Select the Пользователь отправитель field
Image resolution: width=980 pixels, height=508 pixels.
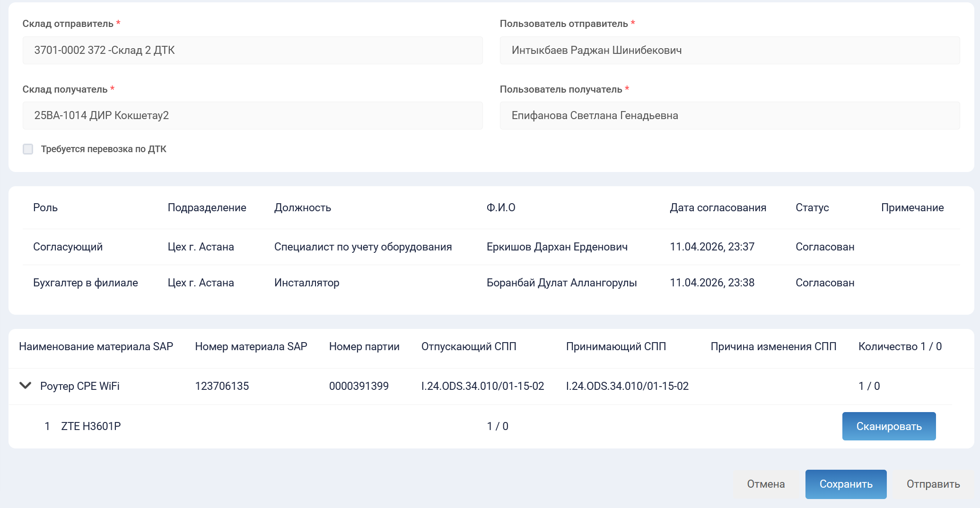coord(729,50)
